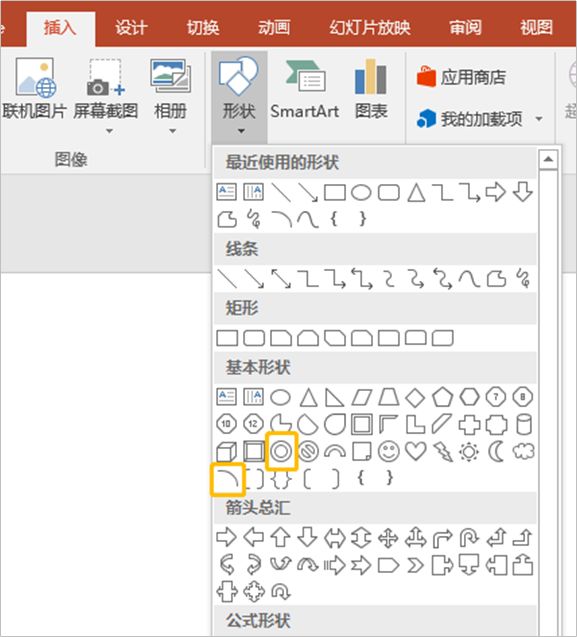
Task: Select the dodecagon shape labeled 12
Action: [x=253, y=425]
